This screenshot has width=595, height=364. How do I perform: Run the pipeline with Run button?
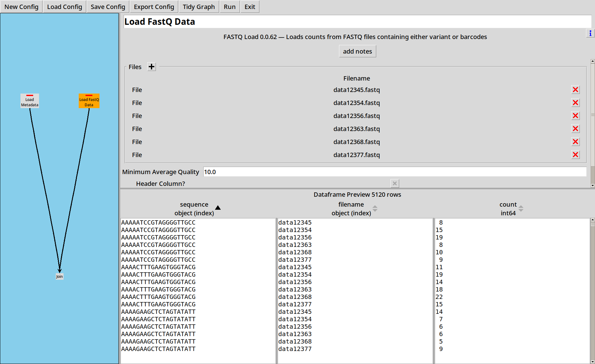pos(230,7)
